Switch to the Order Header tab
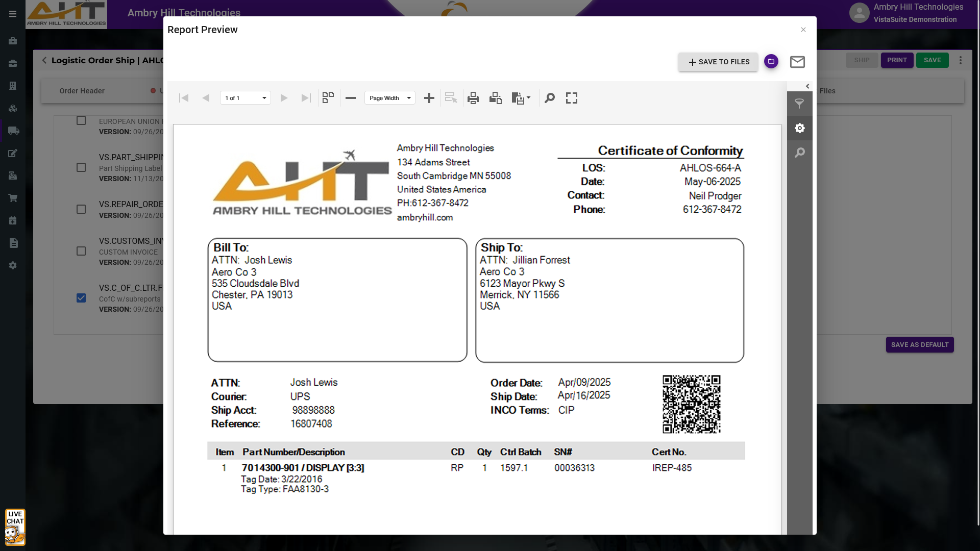The width and height of the screenshot is (980, 551). coord(82,91)
